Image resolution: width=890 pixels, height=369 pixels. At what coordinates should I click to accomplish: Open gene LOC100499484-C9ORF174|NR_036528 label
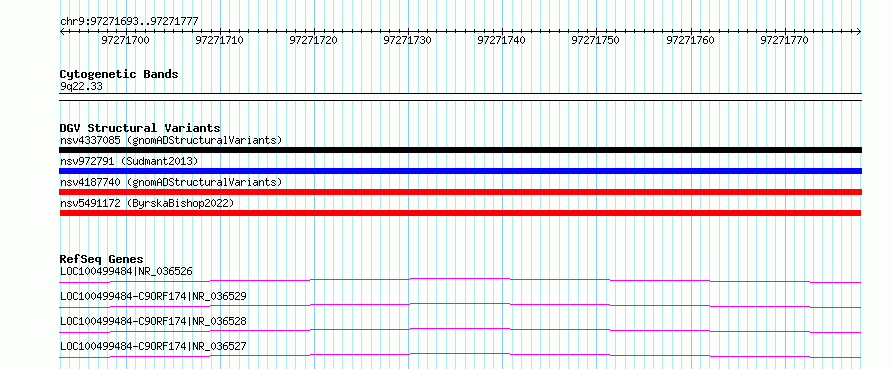tap(153, 321)
